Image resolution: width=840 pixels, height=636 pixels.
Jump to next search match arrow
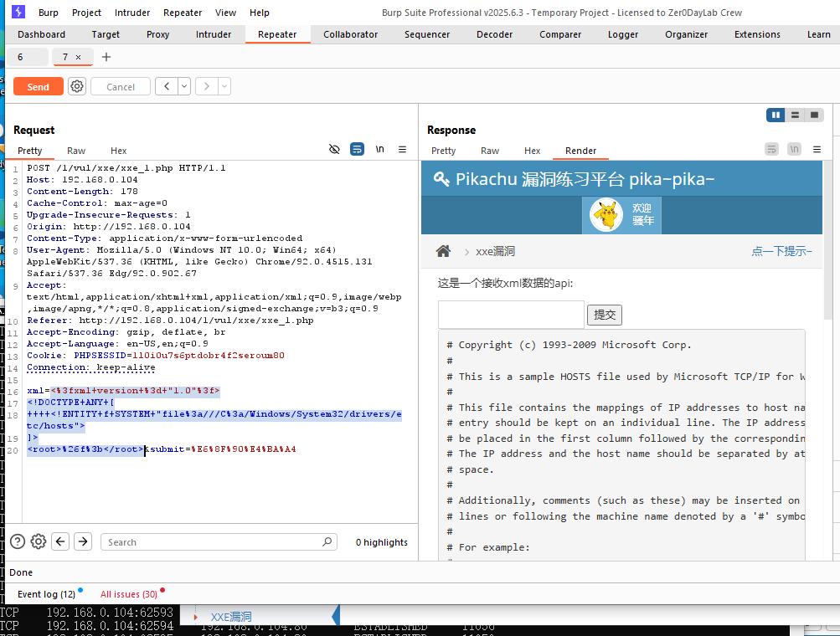pos(83,541)
